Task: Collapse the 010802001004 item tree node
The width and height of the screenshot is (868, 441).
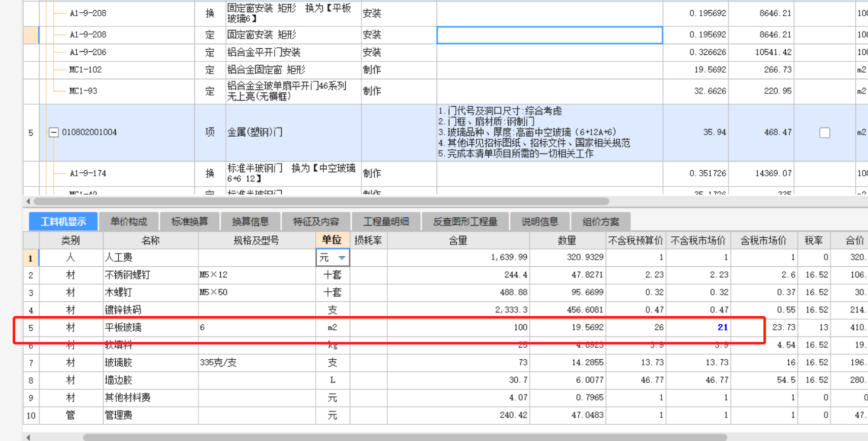Action: click(x=53, y=133)
